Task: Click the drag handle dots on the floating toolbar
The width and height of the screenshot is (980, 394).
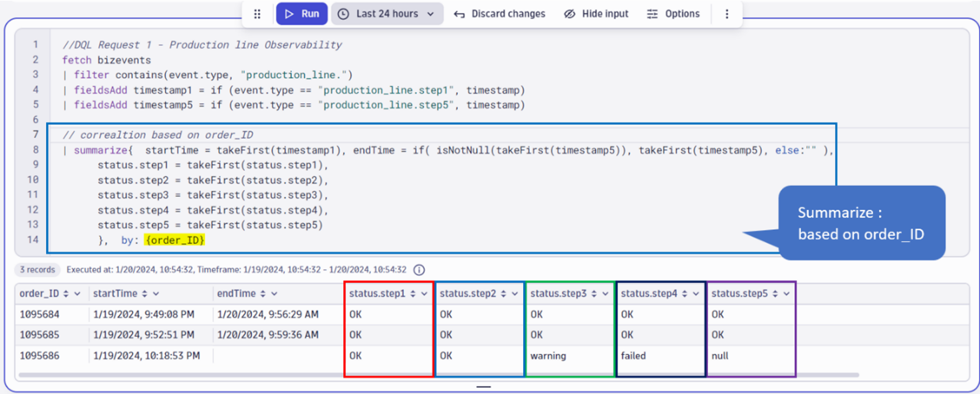Action: (x=257, y=14)
